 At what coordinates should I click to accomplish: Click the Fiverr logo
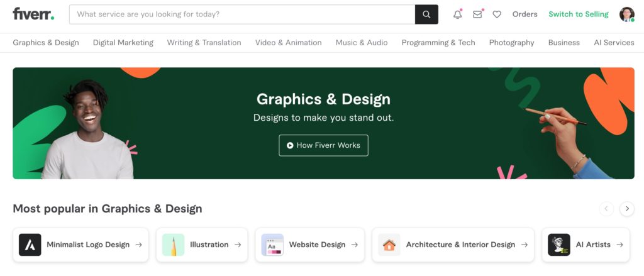click(x=33, y=14)
